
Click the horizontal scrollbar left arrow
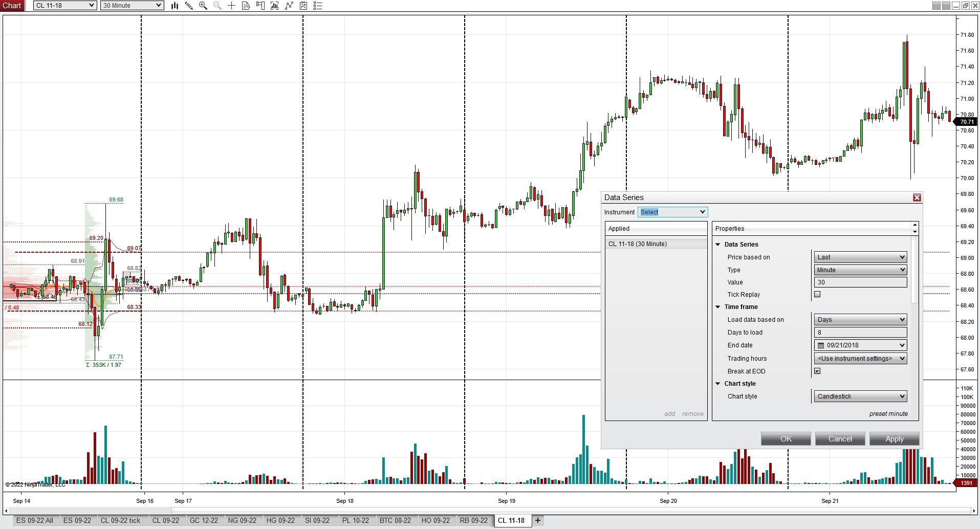pos(6,510)
